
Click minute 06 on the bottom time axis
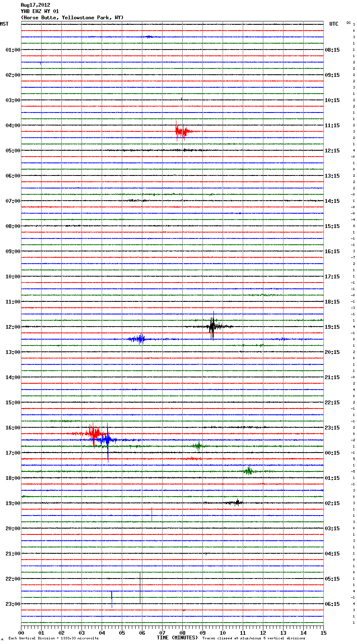(x=142, y=633)
